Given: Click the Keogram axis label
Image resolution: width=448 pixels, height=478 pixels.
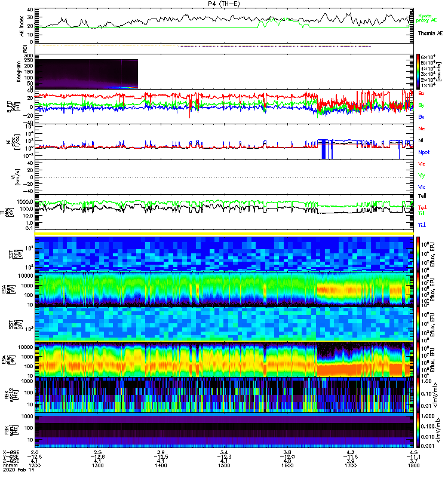Looking at the screenshot, I should pyautogui.click(x=19, y=71).
